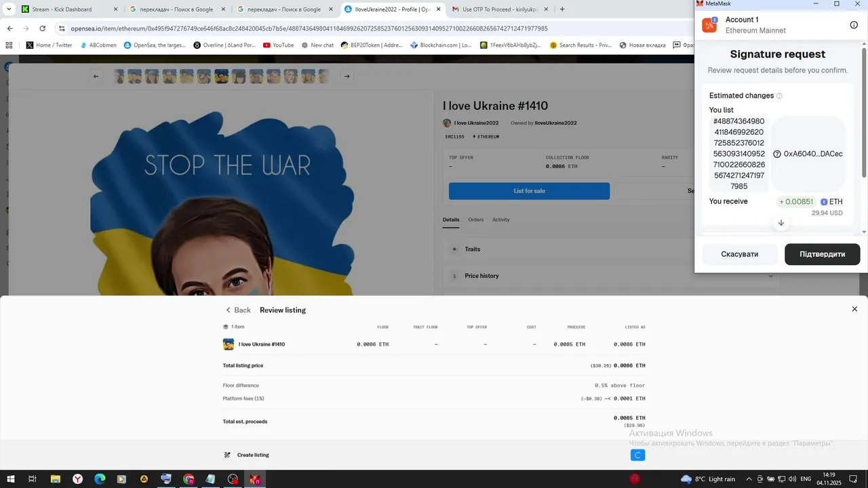
Task: Click the browser back button
Action: point(9,28)
